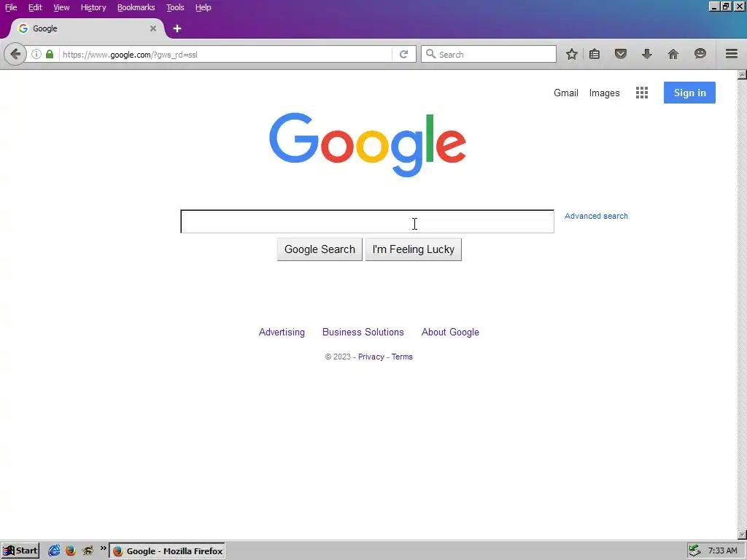Open the Business Solutions link

pyautogui.click(x=363, y=332)
